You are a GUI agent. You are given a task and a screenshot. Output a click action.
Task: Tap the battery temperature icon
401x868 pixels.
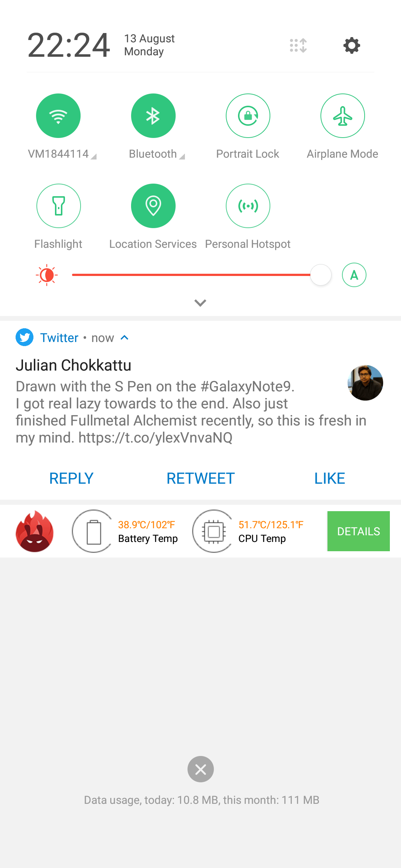click(94, 531)
